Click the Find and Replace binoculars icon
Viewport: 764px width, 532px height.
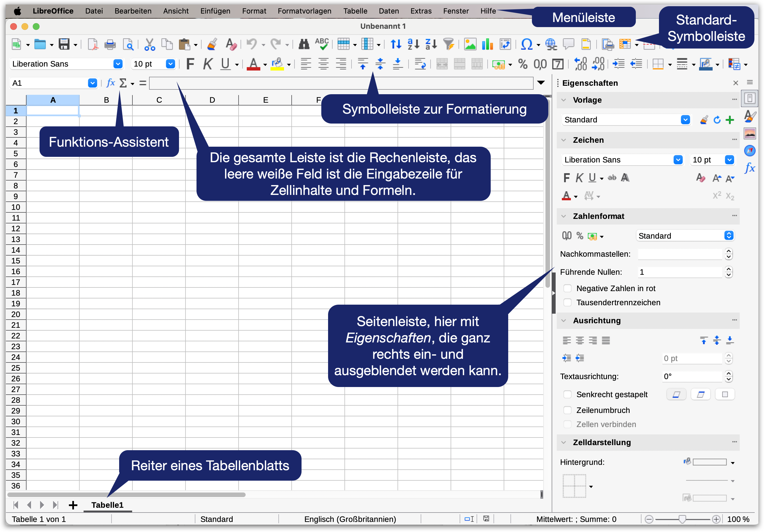pos(304,44)
